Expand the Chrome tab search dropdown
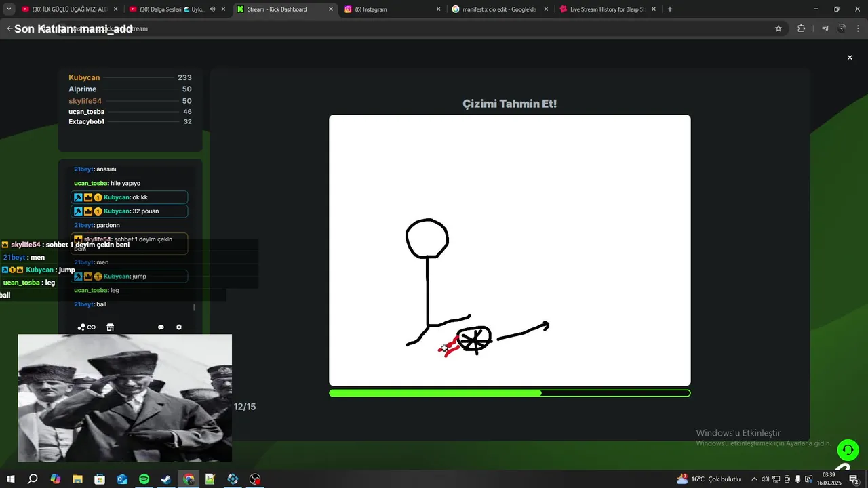The image size is (868, 488). pyautogui.click(x=9, y=9)
